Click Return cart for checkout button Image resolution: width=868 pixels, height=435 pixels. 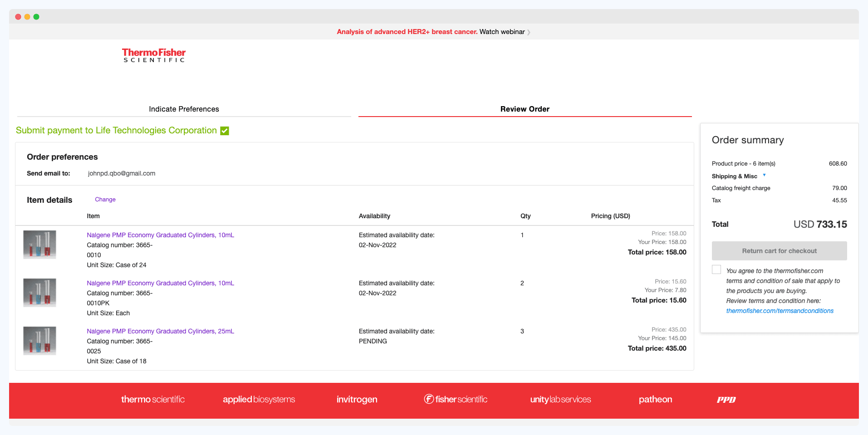click(779, 251)
